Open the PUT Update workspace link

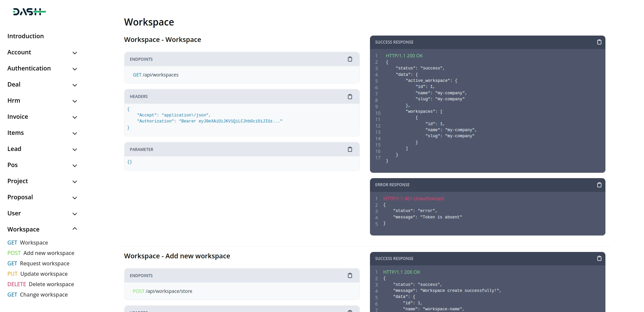(x=37, y=274)
